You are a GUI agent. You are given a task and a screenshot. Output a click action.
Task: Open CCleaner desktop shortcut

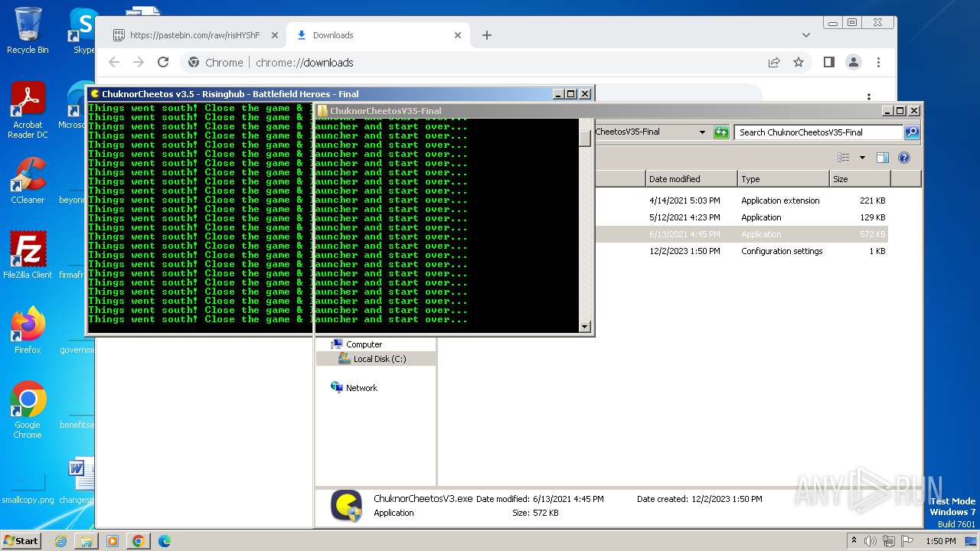pyautogui.click(x=28, y=181)
